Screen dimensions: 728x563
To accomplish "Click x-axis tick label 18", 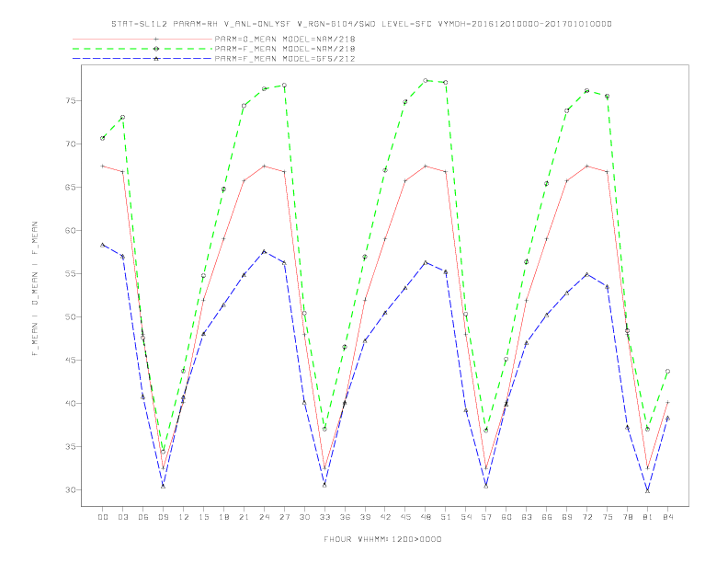I will tap(223, 517).
